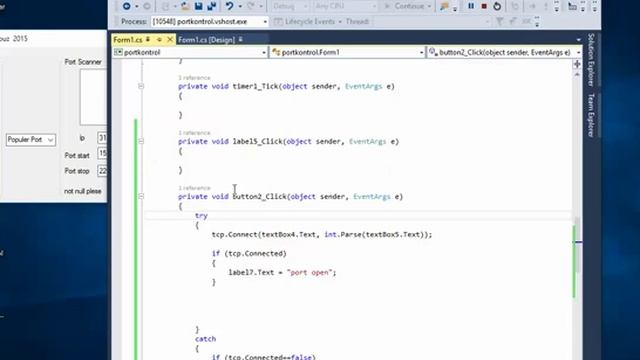Open the portkontrol project dropdown
The width and height of the screenshot is (640, 360).
pyautogui.click(x=190, y=52)
